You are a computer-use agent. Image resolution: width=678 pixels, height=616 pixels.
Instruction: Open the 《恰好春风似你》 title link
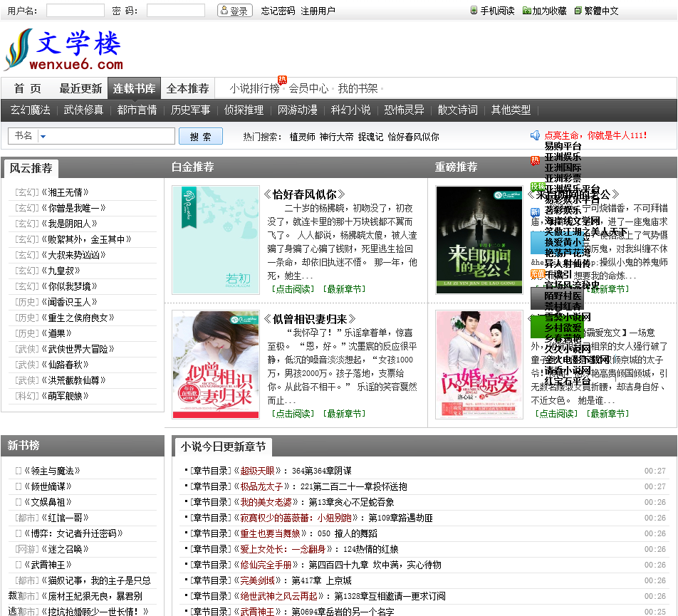[x=304, y=194]
